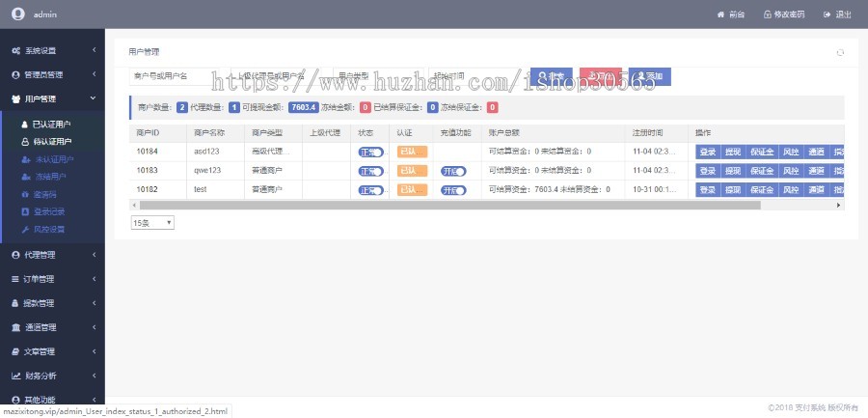Screen dimensions: 868x418
Task: Click the refresh icon in 用户管理 panel
Action: [x=840, y=52]
